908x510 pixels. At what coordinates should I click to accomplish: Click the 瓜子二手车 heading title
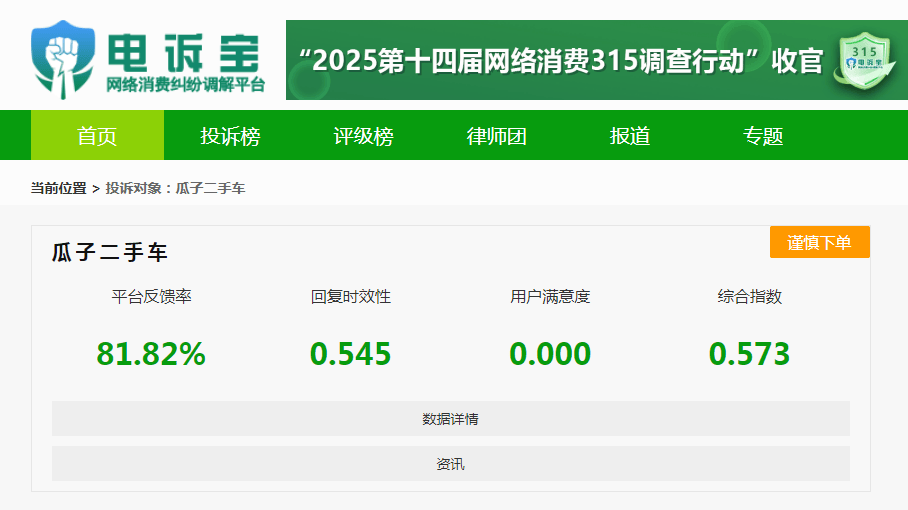point(110,253)
